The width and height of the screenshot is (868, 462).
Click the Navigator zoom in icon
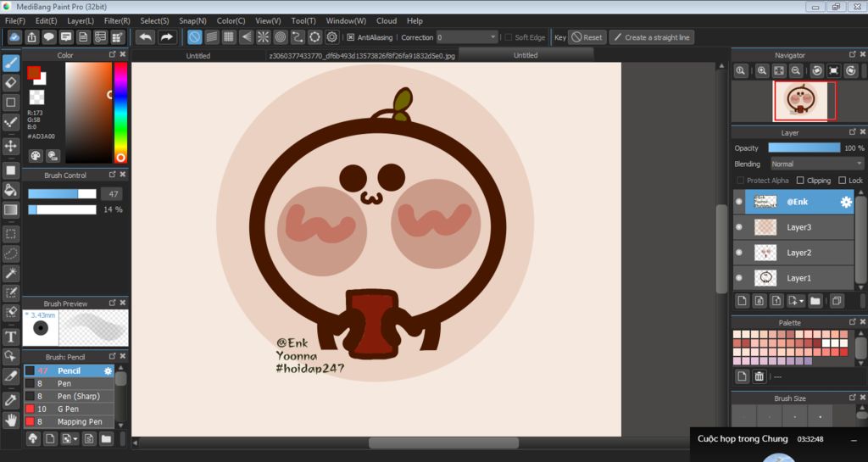click(762, 71)
